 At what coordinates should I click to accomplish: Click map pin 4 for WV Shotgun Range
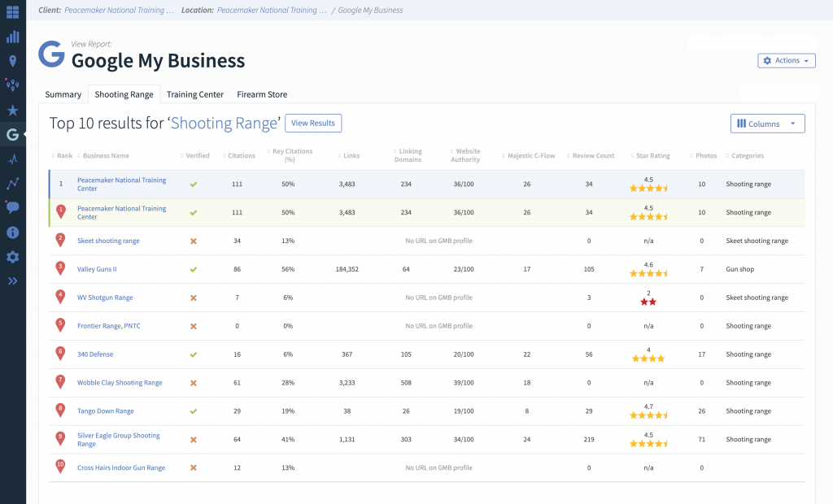tap(60, 297)
